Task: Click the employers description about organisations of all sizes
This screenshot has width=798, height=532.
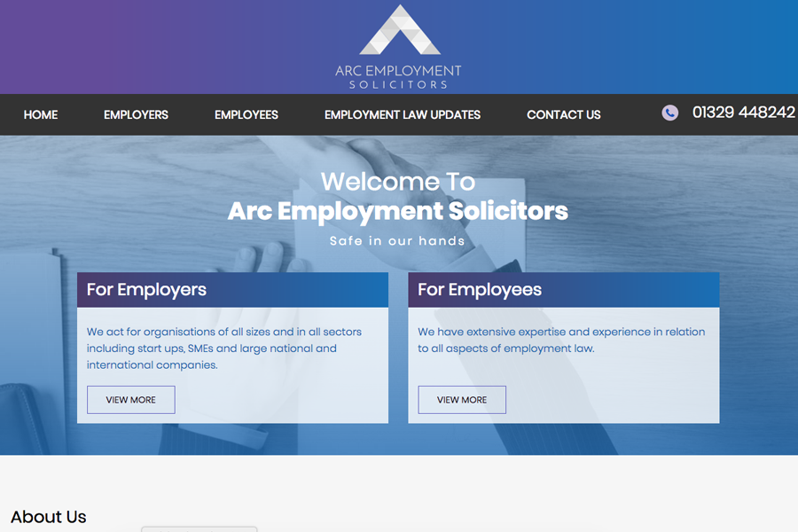Action: tap(224, 348)
